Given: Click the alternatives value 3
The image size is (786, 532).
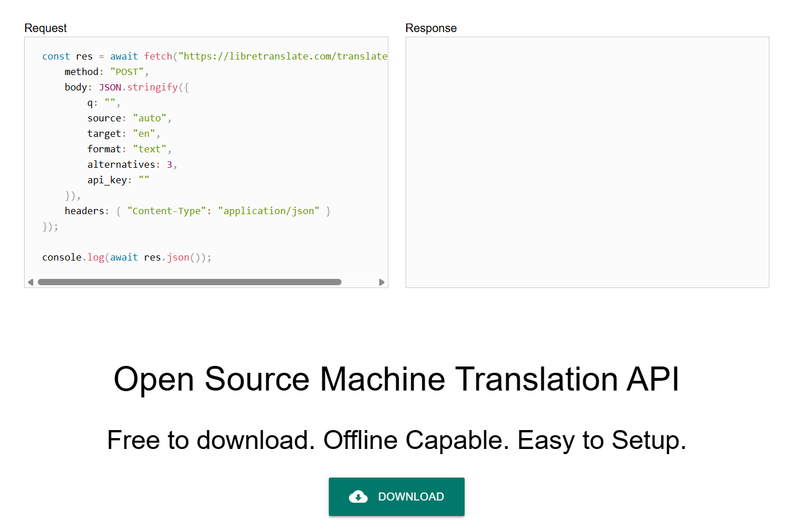Looking at the screenshot, I should tap(170, 164).
